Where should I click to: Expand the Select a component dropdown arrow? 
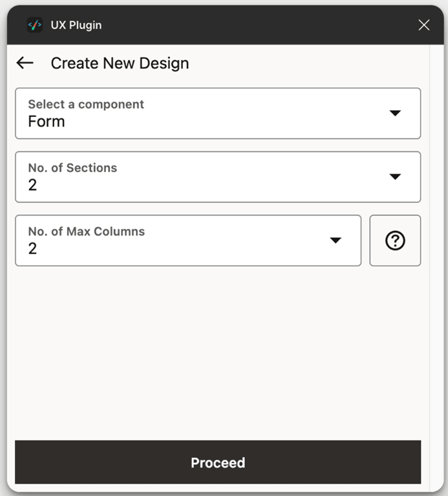click(396, 113)
